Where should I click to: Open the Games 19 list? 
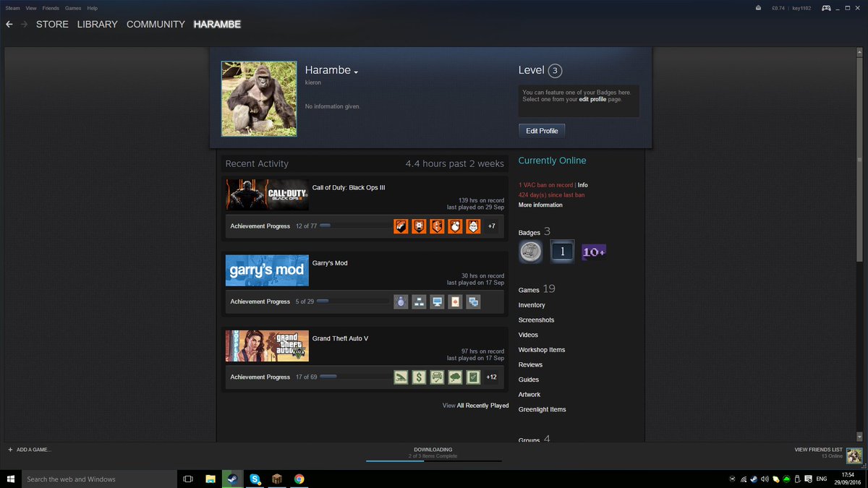click(x=537, y=289)
